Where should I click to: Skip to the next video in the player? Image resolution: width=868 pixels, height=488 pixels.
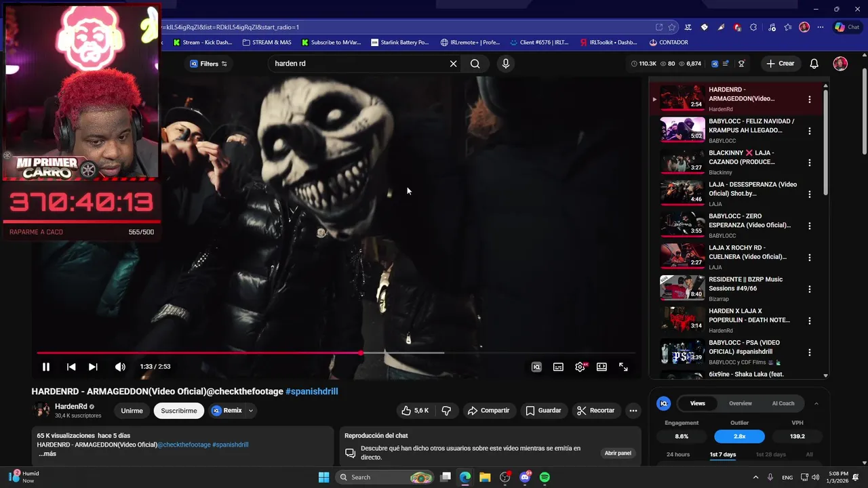[x=93, y=367]
